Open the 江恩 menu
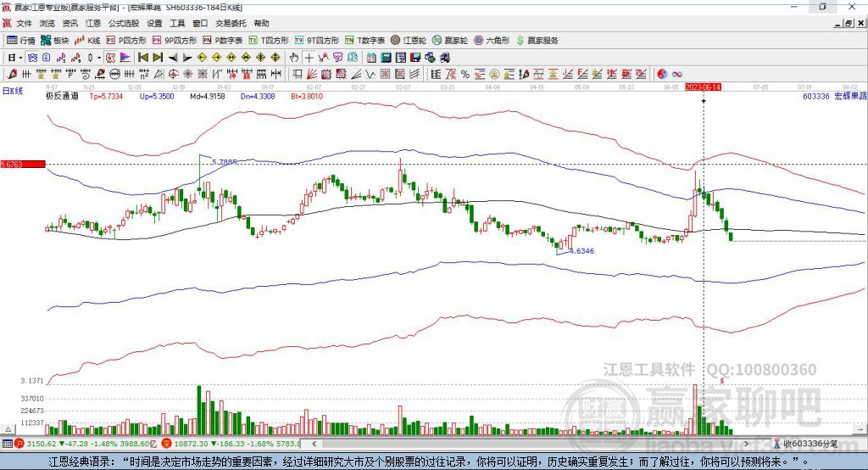This screenshot has height=470, width=868. [93, 23]
